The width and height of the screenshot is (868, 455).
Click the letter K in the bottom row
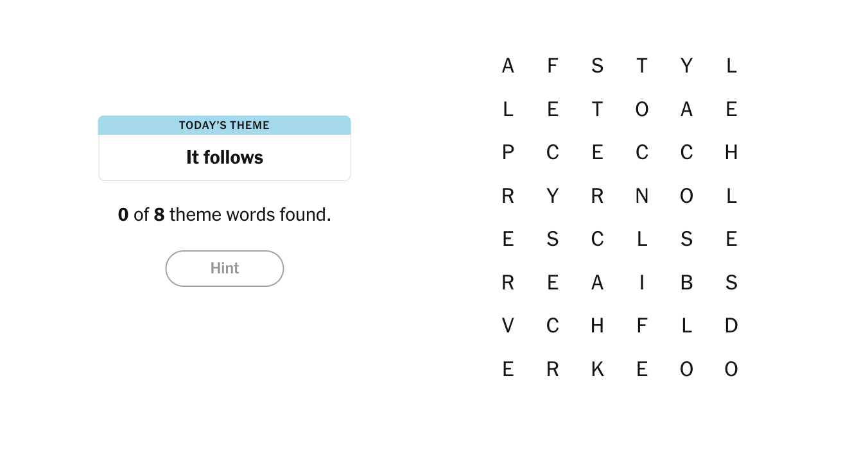click(597, 369)
